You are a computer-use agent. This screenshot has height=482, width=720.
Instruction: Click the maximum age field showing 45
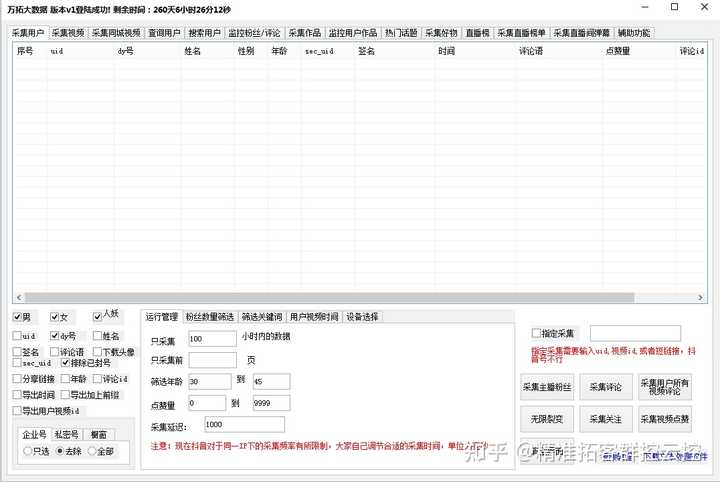271,381
